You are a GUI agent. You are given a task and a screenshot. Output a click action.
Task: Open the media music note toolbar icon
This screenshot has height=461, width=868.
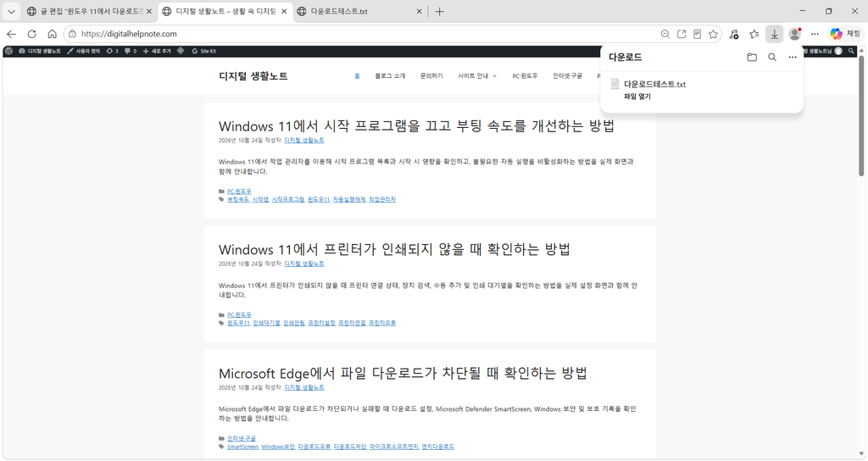[734, 34]
